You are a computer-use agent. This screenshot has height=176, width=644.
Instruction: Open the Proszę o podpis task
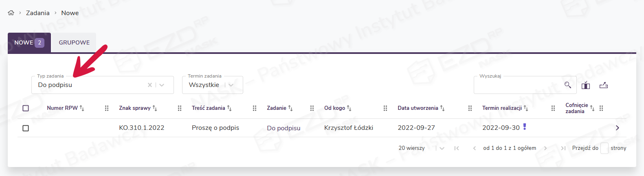coord(215,128)
